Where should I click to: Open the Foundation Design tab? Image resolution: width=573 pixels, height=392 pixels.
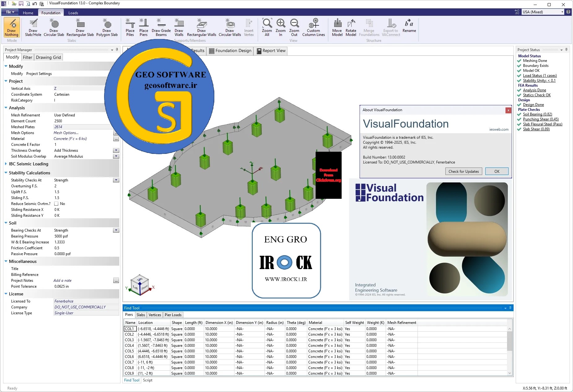pyautogui.click(x=230, y=51)
